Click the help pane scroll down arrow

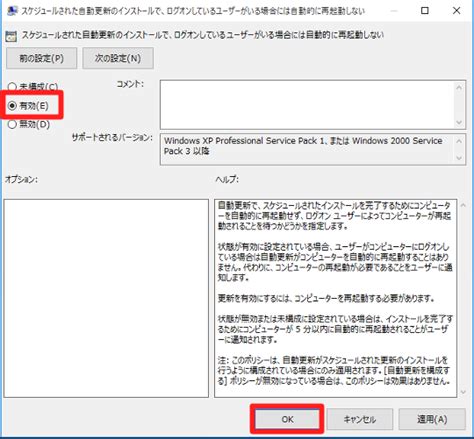[463, 392]
